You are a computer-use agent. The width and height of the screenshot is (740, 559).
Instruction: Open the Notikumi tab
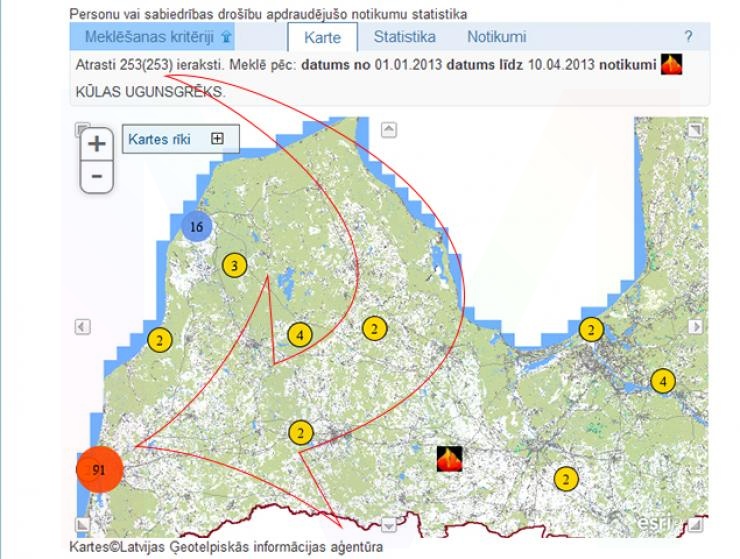pos(496,37)
